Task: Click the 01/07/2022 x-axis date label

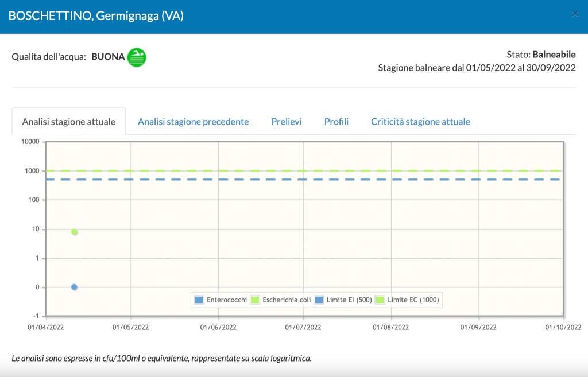Action: (303, 327)
